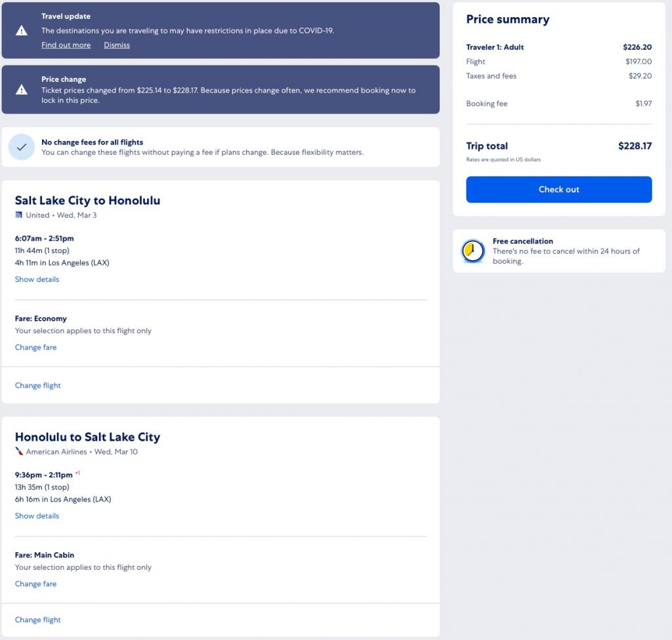Click the Salt Lake City to Honolulu heading
The width and height of the screenshot is (672, 640).
[x=87, y=201]
